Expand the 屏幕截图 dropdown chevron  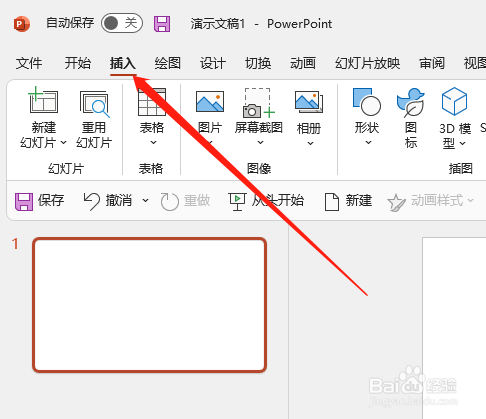pos(261,143)
